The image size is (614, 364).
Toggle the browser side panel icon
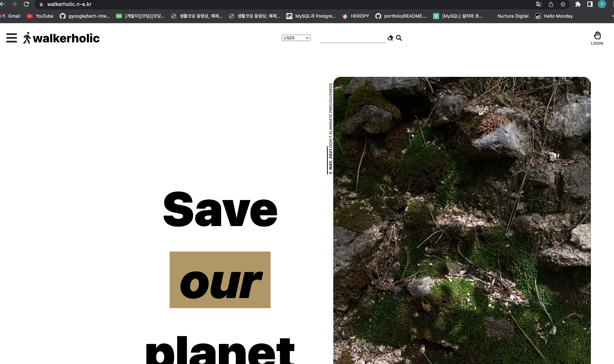[x=590, y=4]
